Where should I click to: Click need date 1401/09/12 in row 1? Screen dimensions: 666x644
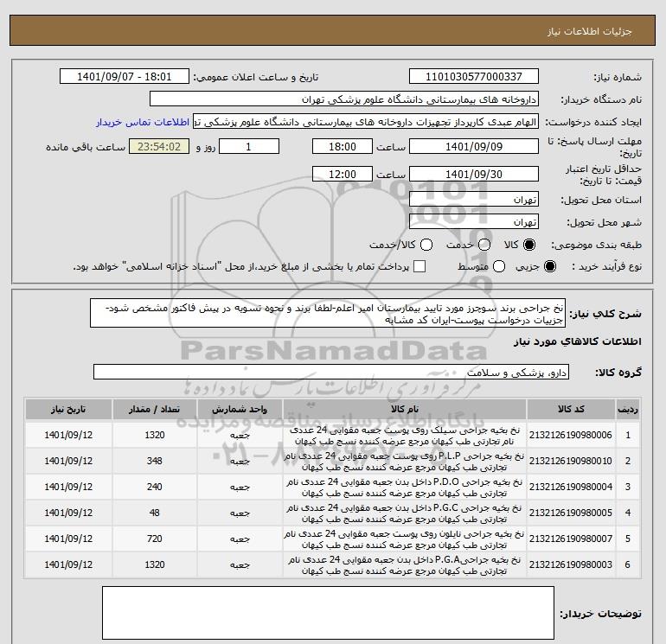coord(68,435)
